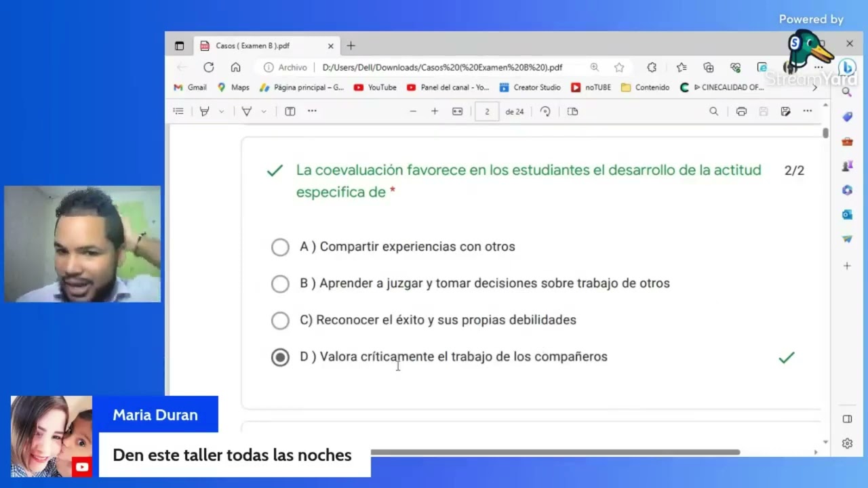Screen dimensions: 868x488
Task: Open the Bing chat icon
Action: pos(846,67)
